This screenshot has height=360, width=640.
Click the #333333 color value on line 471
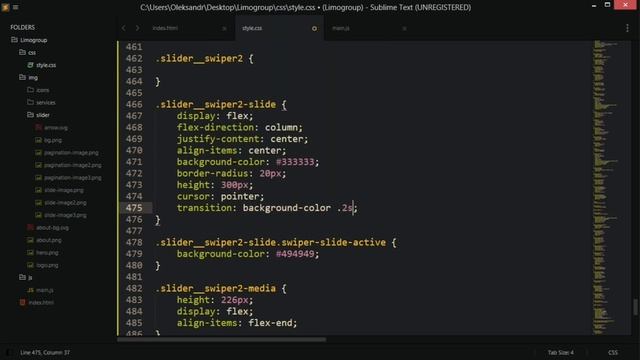point(295,162)
